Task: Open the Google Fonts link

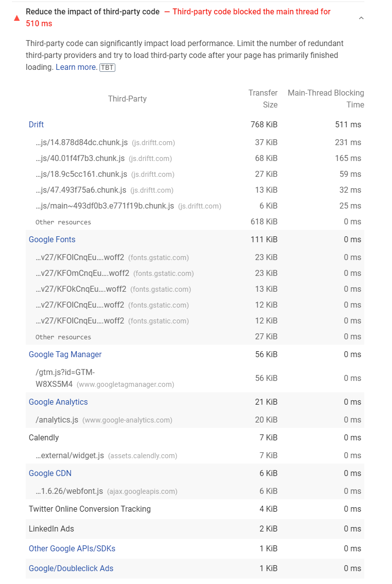Action: 52,240
